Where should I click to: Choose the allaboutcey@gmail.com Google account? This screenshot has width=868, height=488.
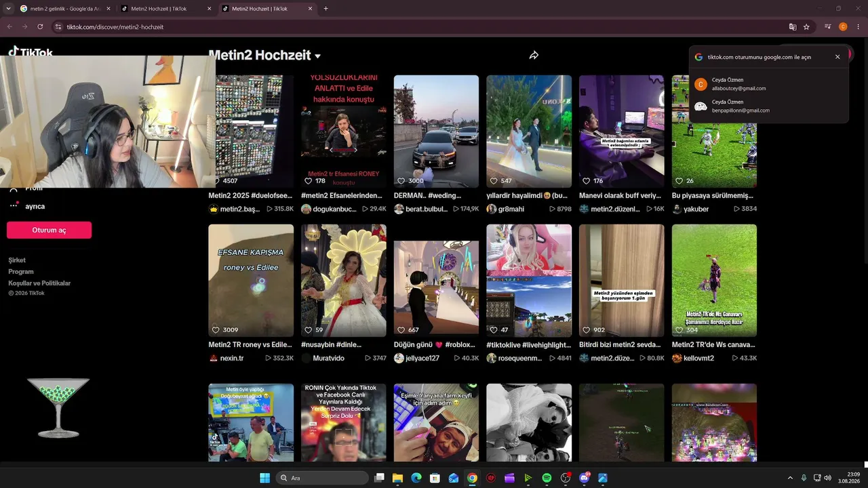click(x=768, y=84)
